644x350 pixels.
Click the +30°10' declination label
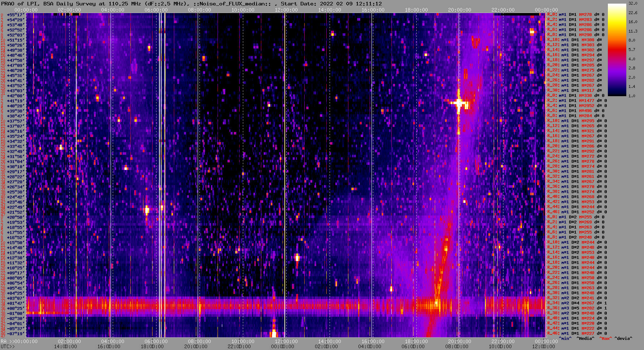16,167
